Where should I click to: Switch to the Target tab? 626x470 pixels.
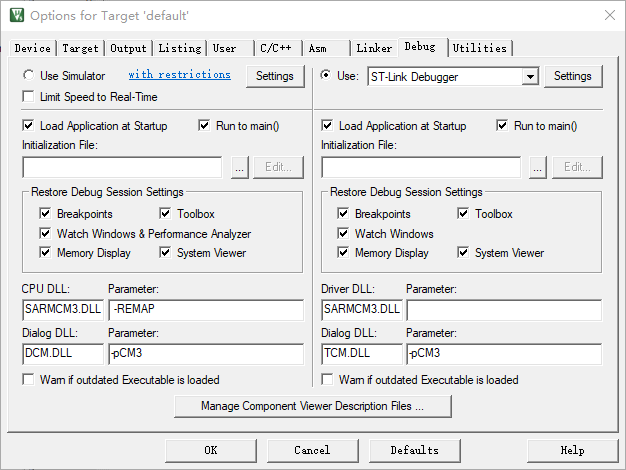pyautogui.click(x=80, y=48)
